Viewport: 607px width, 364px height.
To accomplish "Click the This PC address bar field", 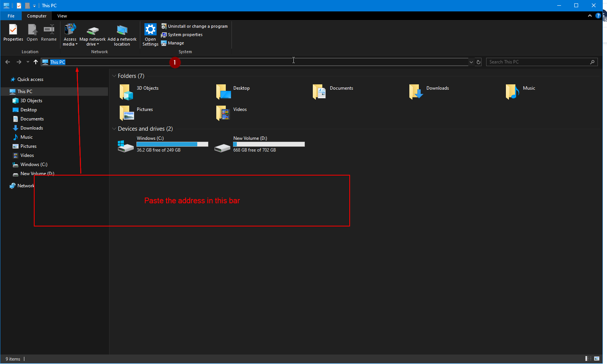I will pyautogui.click(x=255, y=62).
